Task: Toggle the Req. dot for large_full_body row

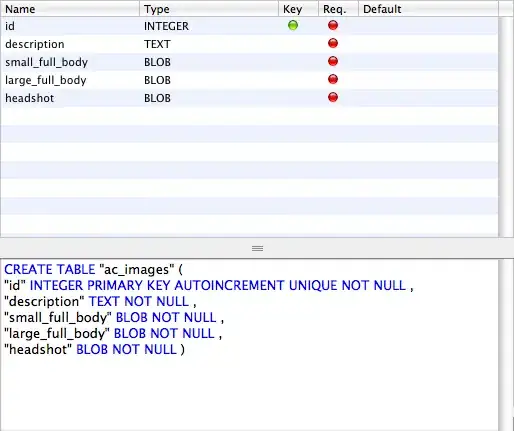Action: (333, 79)
